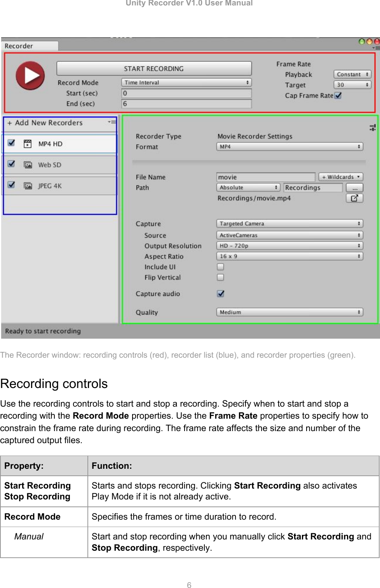The height and width of the screenshot is (588, 380).
Task: Open the Recordings output folder icon
Action: [x=354, y=198]
